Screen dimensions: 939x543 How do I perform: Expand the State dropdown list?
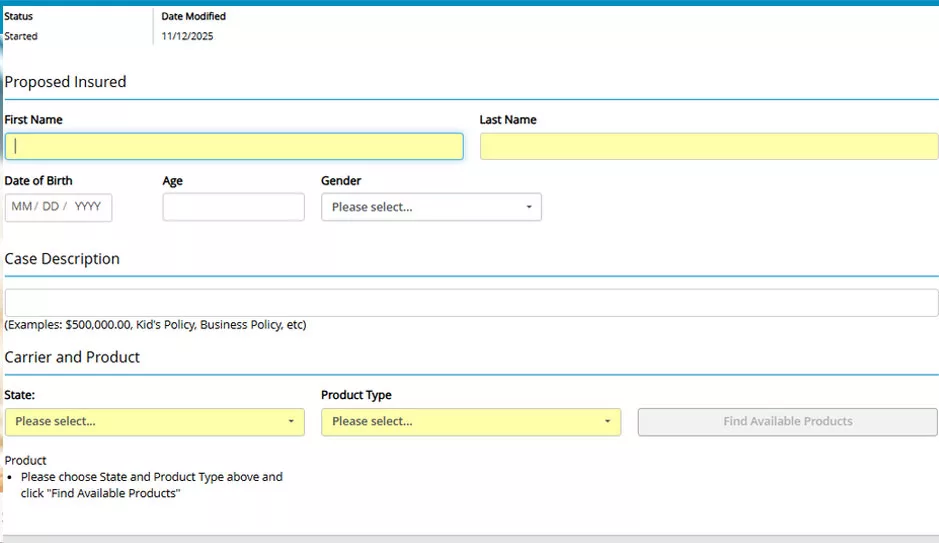155,422
